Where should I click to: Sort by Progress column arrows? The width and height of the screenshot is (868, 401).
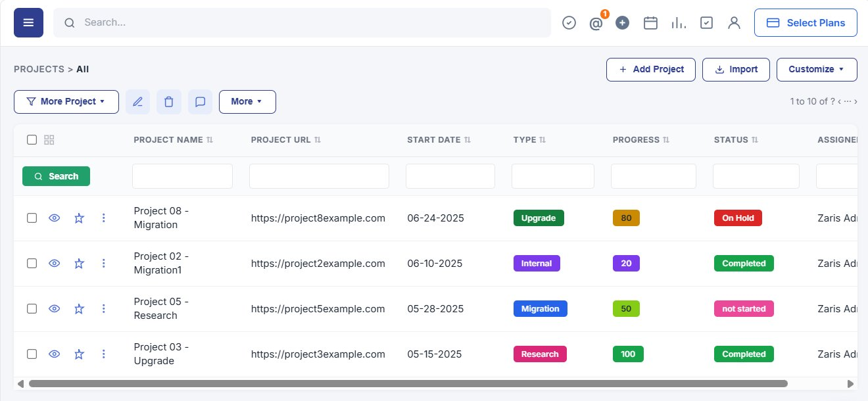coord(666,140)
